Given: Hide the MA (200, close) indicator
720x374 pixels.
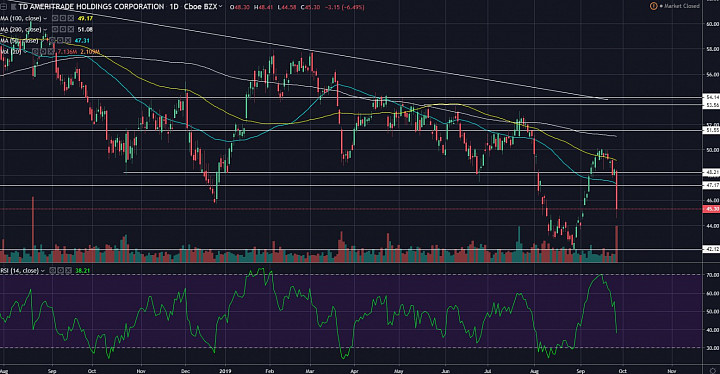Looking at the screenshot, I should [55, 29].
